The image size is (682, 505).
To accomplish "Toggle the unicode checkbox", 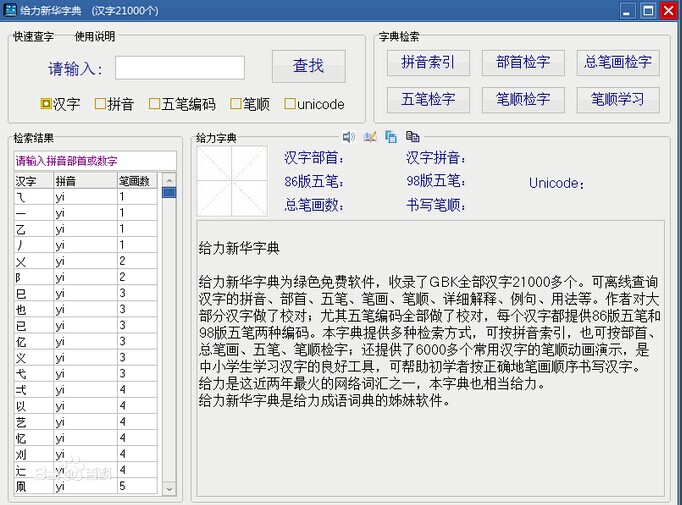I will tap(290, 104).
